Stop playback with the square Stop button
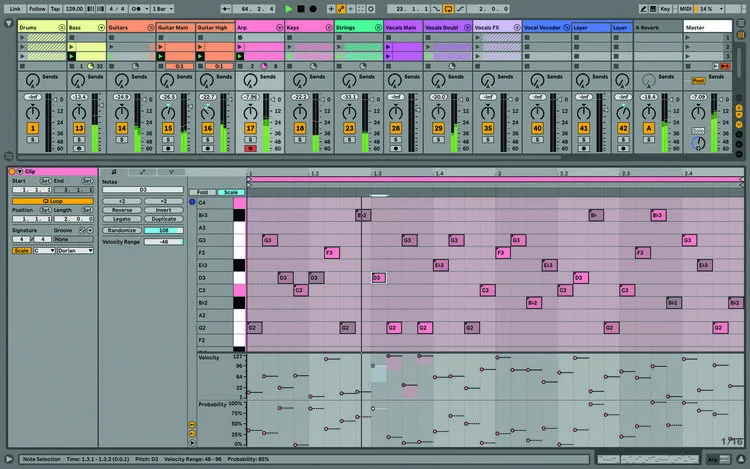This screenshot has width=750, height=469. (x=301, y=9)
